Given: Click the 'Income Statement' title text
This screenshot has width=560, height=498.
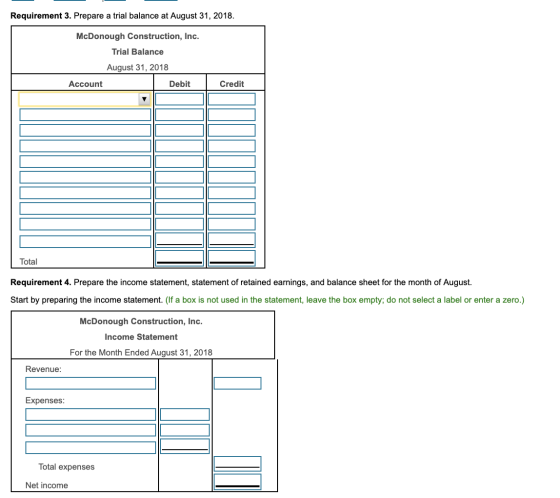Looking at the screenshot, I should coord(141,337).
